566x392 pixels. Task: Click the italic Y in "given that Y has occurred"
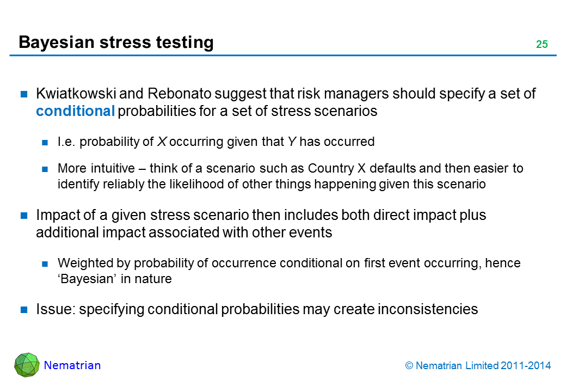[x=292, y=142]
